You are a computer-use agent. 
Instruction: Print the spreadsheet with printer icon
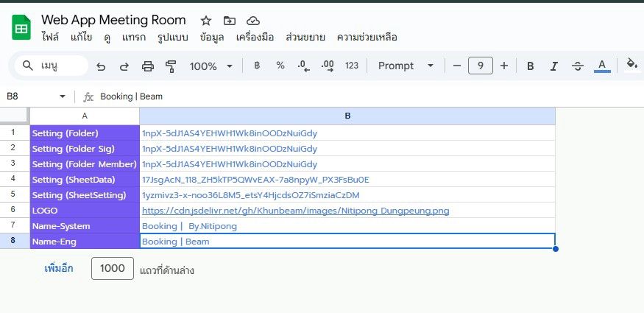point(147,66)
